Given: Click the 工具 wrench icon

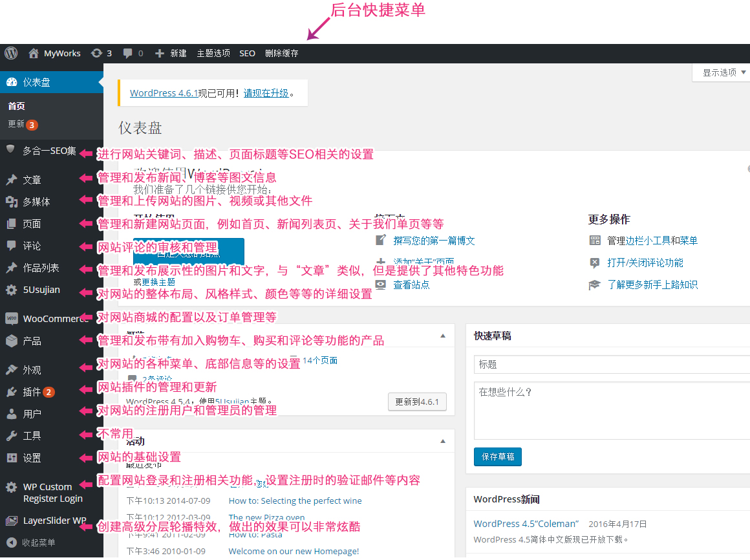Looking at the screenshot, I should pos(12,436).
